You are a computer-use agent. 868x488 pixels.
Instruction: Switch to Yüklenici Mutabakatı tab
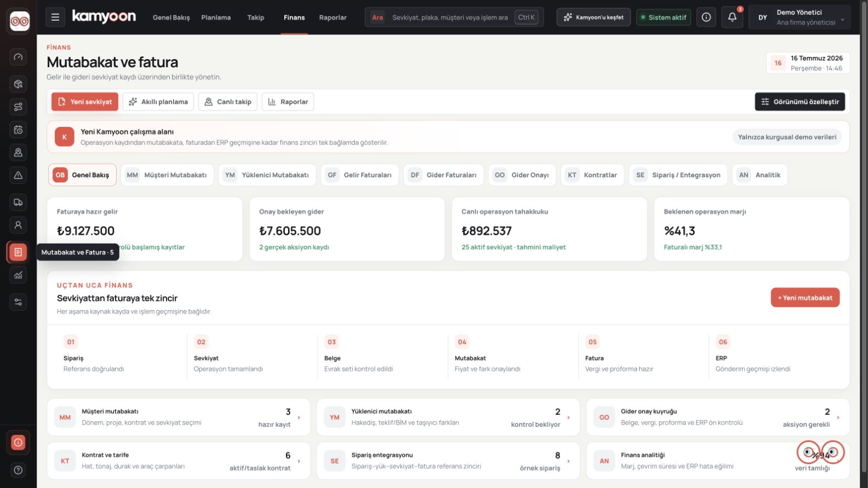click(x=267, y=175)
